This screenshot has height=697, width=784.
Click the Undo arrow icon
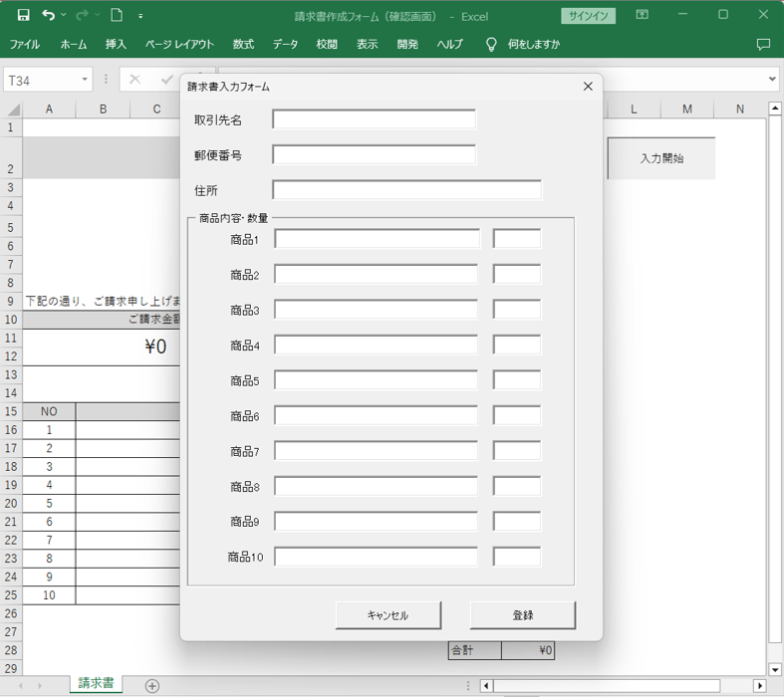pyautogui.click(x=49, y=16)
